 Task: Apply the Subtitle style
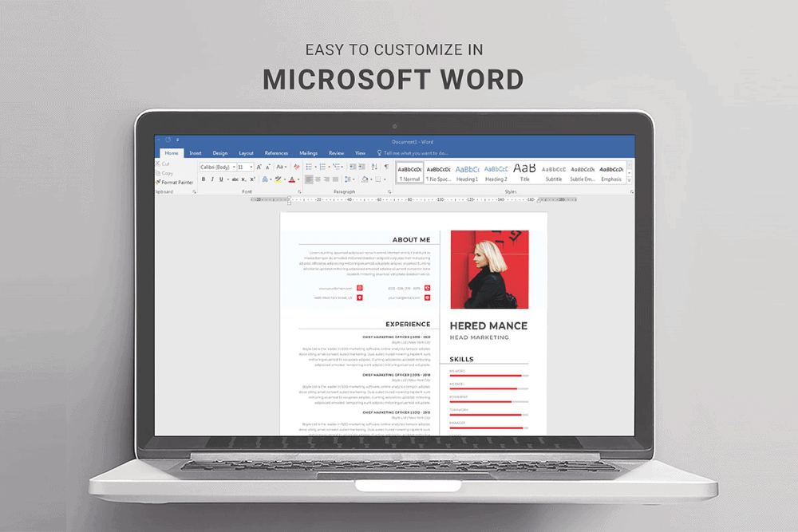pyautogui.click(x=554, y=173)
